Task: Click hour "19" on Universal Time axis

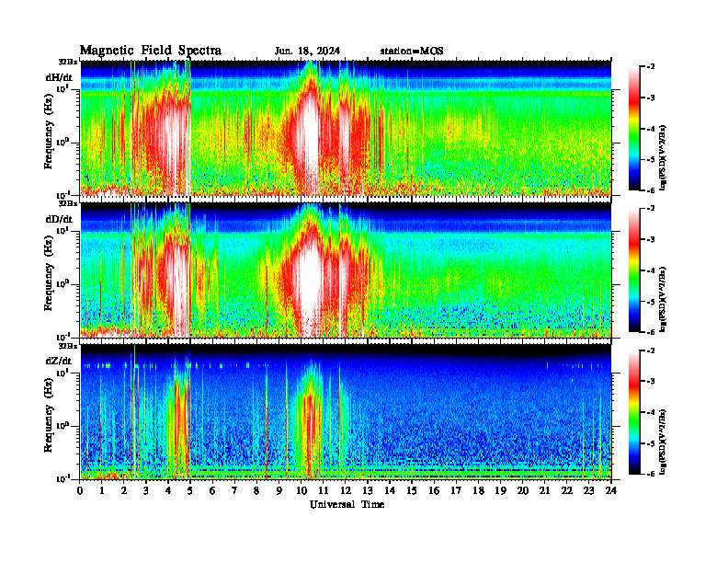Action: pos(500,491)
